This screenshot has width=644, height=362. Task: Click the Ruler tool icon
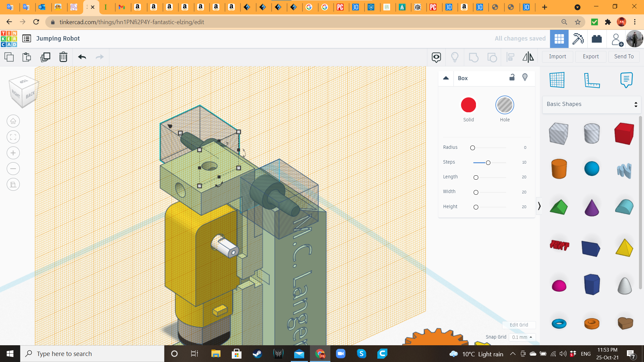[x=592, y=80]
